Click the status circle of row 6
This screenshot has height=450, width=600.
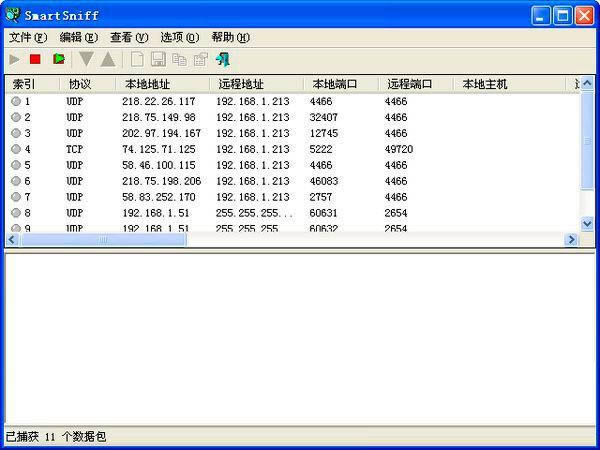(16, 181)
